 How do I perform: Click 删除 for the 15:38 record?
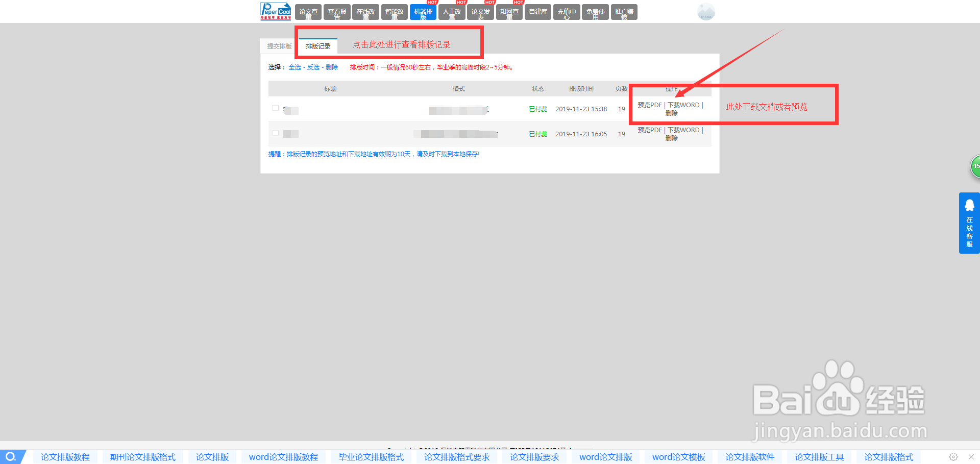tap(671, 113)
